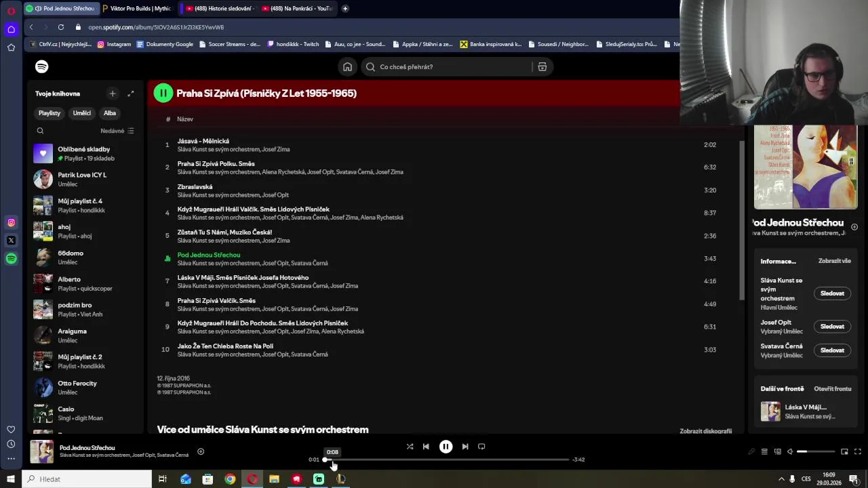Reload the page

(61, 27)
